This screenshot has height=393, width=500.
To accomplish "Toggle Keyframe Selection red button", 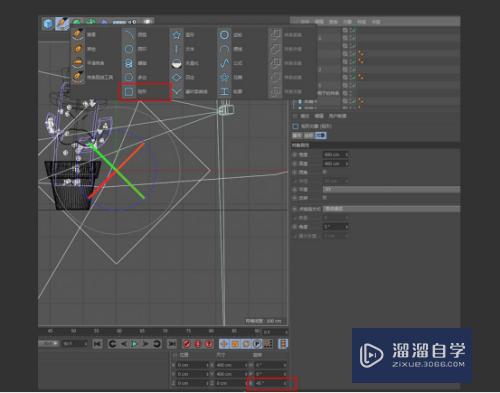I will tap(209, 344).
